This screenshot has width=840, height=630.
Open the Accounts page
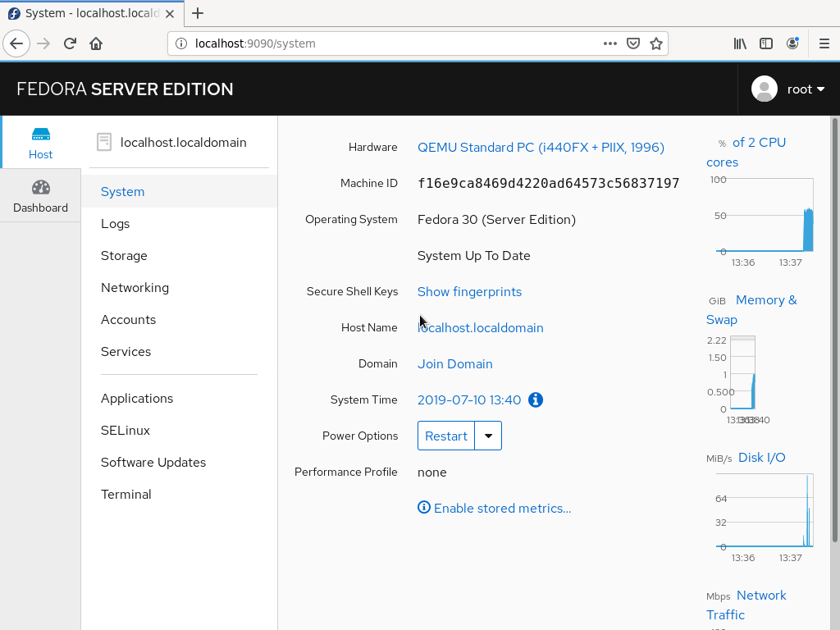point(129,320)
